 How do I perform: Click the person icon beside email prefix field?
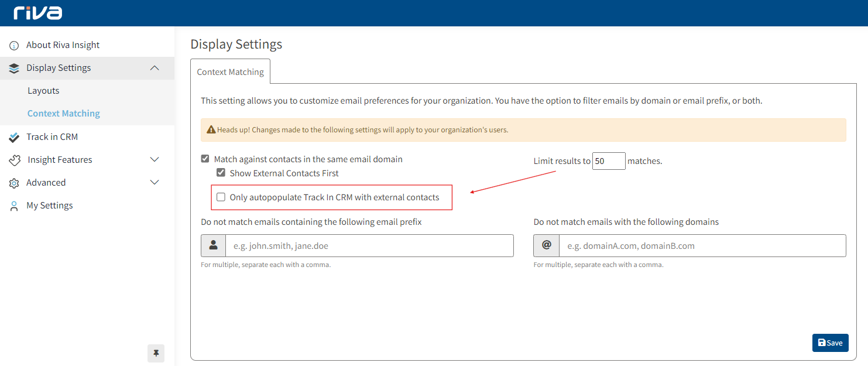213,245
